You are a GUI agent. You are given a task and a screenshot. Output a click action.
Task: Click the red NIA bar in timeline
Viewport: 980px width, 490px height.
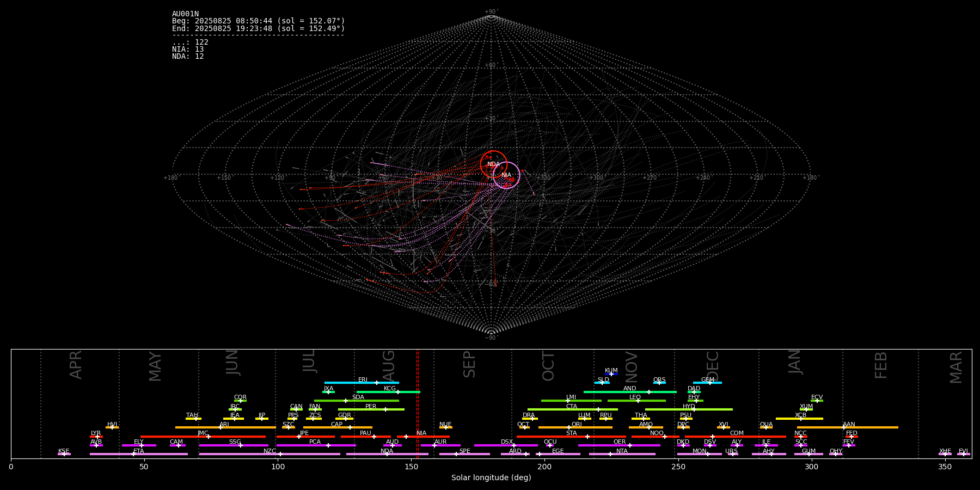pyautogui.click(x=423, y=437)
